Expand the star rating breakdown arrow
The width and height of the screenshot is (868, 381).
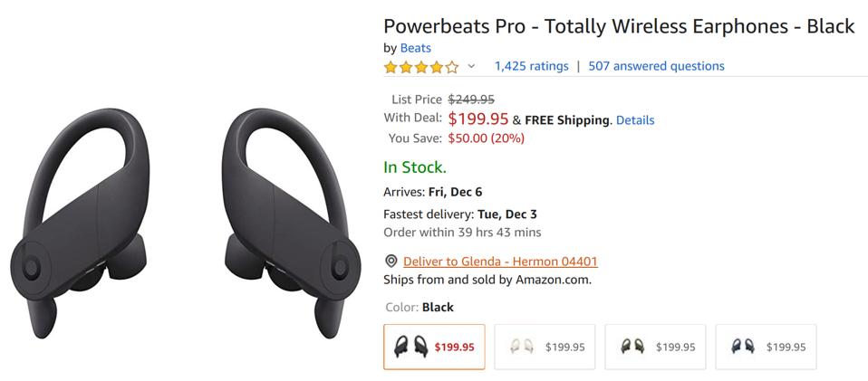click(x=471, y=66)
